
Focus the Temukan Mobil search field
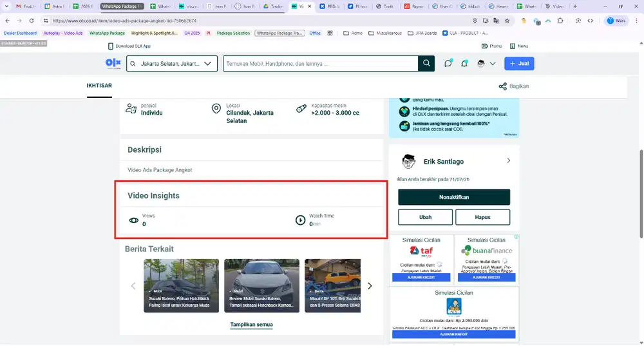pos(320,64)
